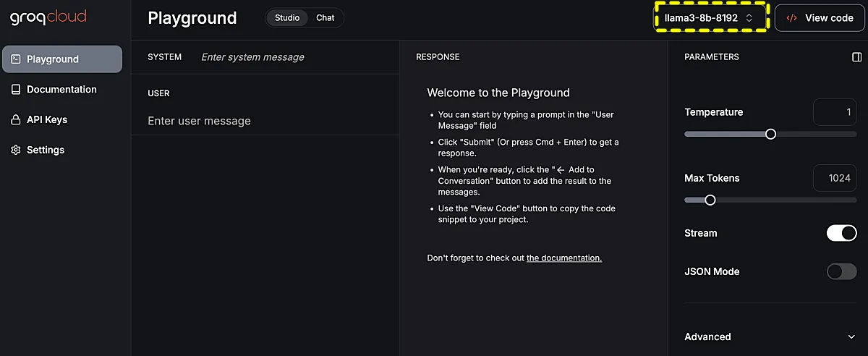
Task: Click the Temperature label
Action: click(x=714, y=112)
